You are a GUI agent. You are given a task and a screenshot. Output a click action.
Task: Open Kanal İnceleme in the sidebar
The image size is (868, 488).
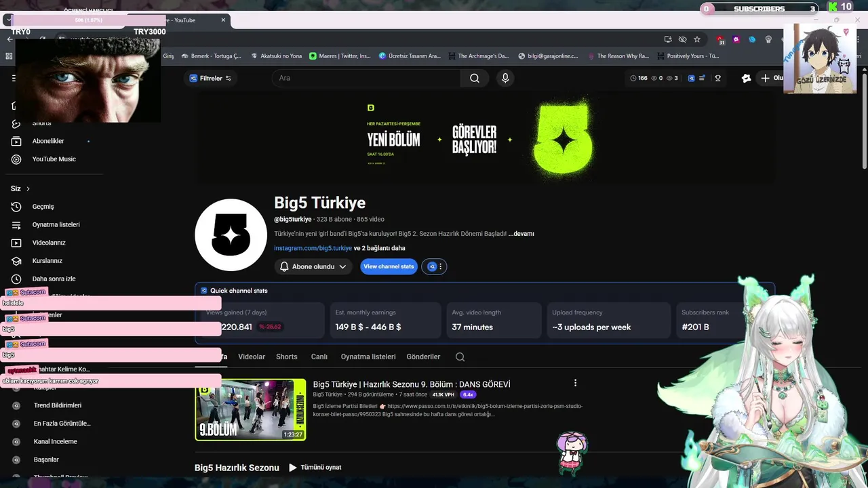click(x=55, y=441)
